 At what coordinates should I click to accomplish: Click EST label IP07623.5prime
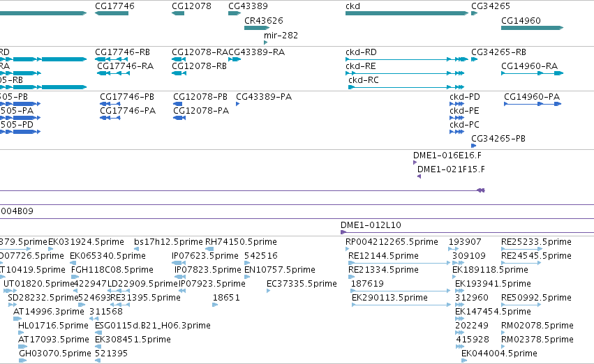(205, 255)
